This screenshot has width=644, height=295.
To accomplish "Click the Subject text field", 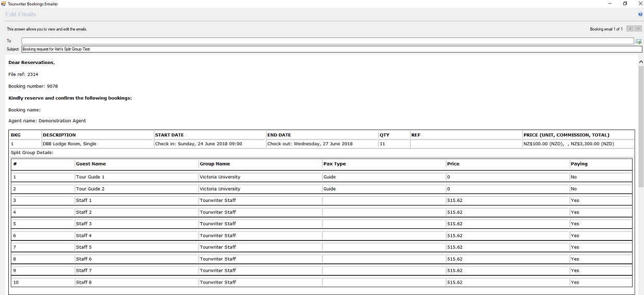I will (x=327, y=49).
